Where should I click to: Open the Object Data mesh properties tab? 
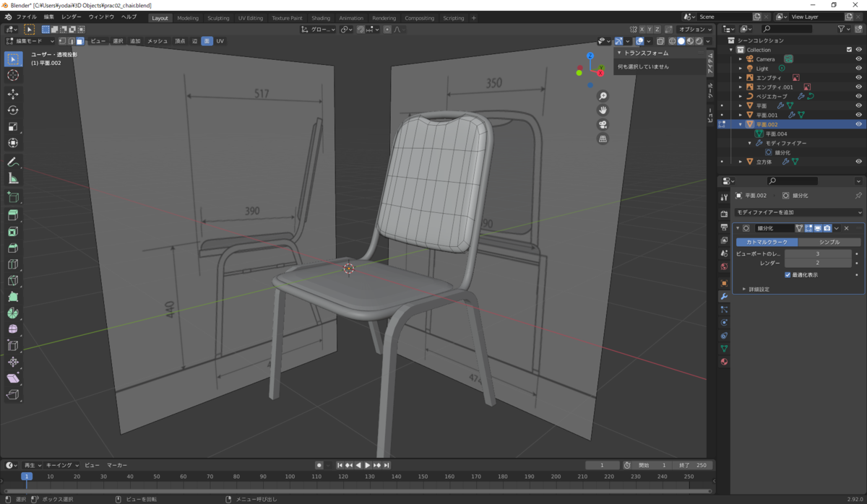724,349
